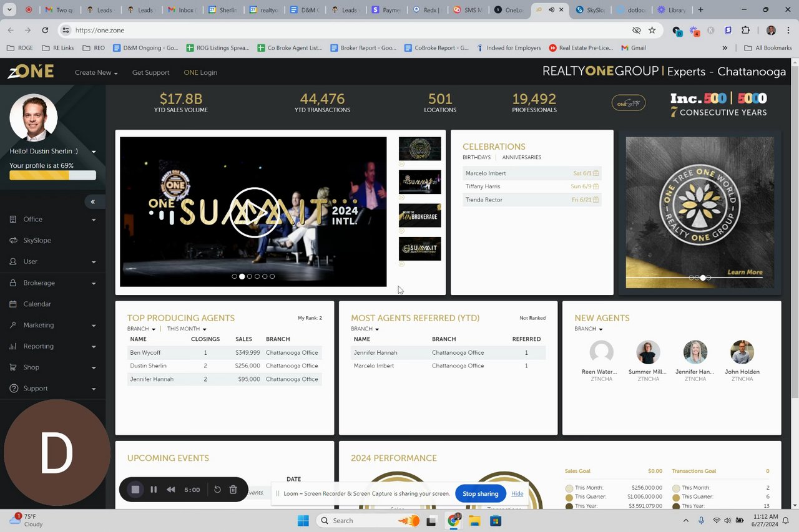Screen dimensions: 799x532
Task: Select the first video thumbnail
Action: tap(419, 149)
